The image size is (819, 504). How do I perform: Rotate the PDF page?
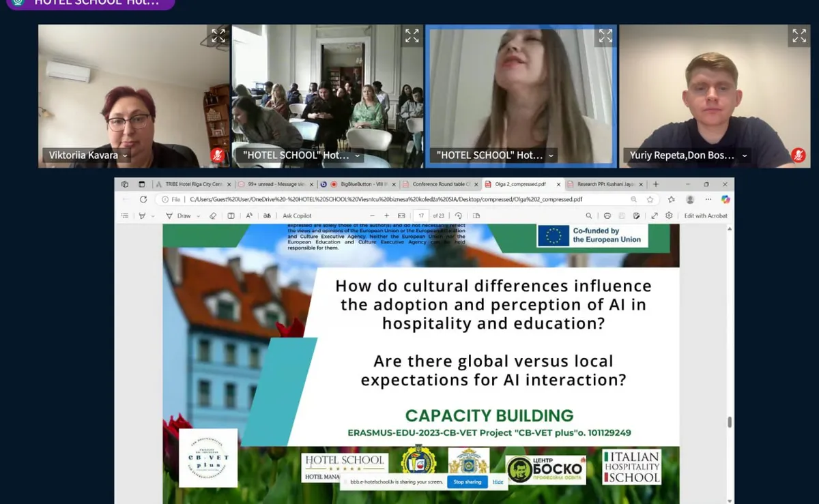[x=459, y=216]
